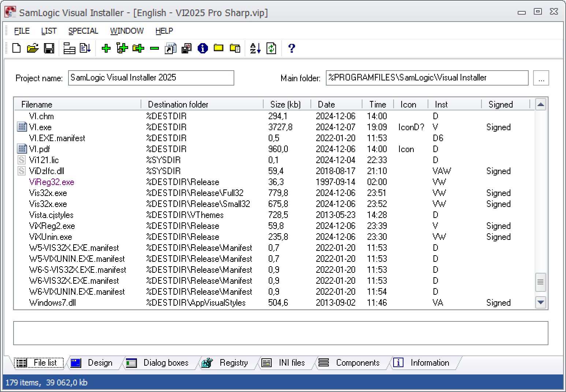Click the file list scrollbar thumb
This screenshot has width=566, height=392.
[541, 282]
